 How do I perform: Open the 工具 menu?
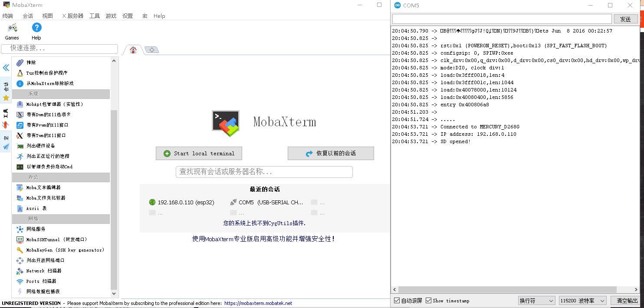[95, 16]
